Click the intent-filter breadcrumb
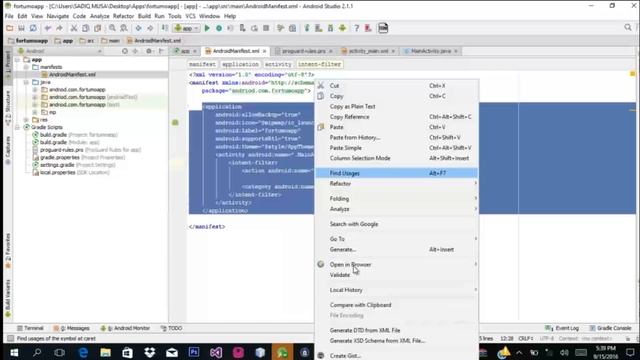Image resolution: width=640 pixels, height=360 pixels. pyautogui.click(x=319, y=64)
